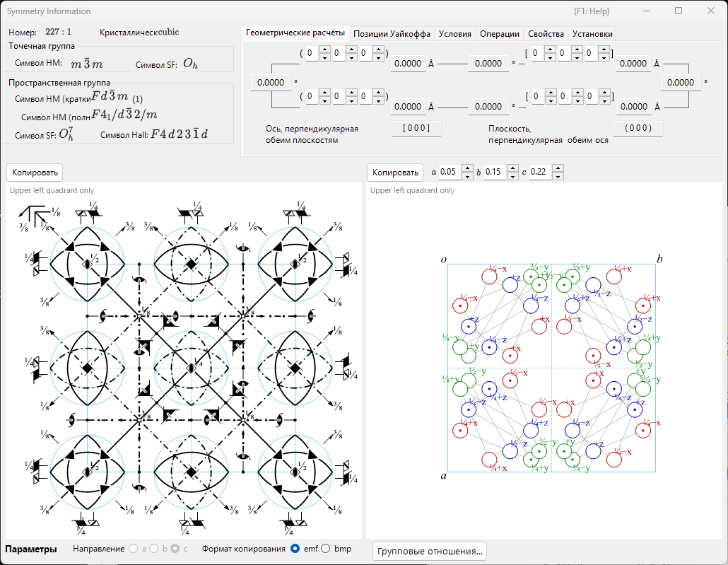Screen dimensions: 728x565
Task: Click the red ¼−x circle near origin o
Action: point(489,276)
